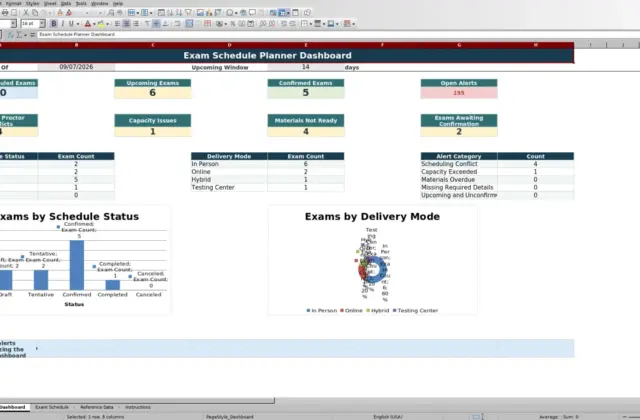Click the Clear Direct Formatting icon

pos(69,13)
